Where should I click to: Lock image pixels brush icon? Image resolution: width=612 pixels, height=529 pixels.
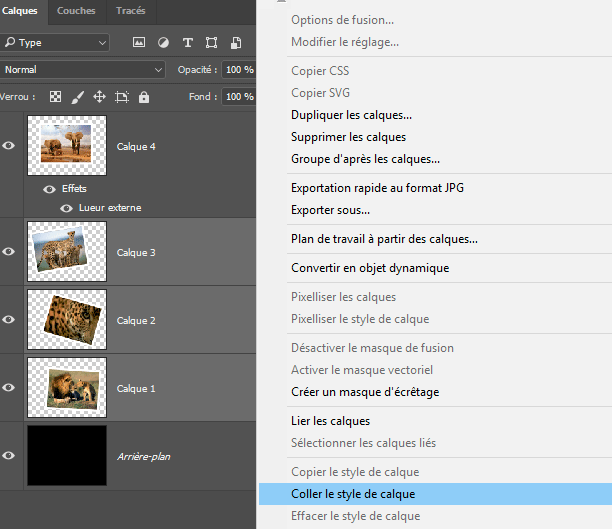point(78,97)
